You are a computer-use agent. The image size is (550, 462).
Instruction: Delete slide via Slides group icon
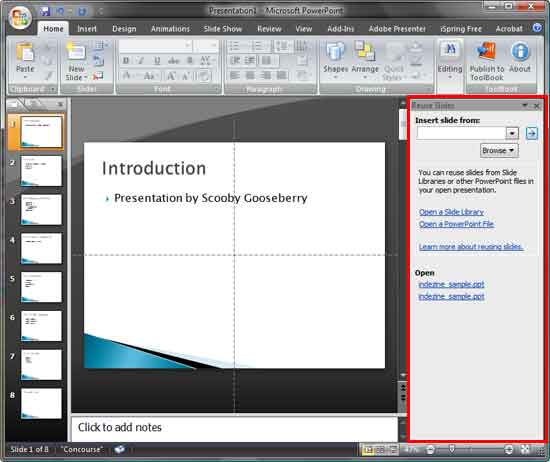tap(98, 76)
